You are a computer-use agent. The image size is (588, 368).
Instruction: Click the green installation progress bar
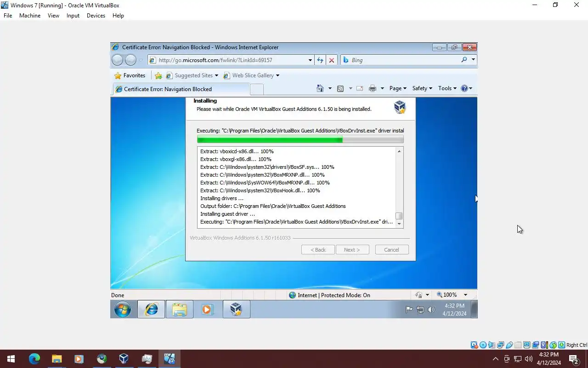(300, 139)
